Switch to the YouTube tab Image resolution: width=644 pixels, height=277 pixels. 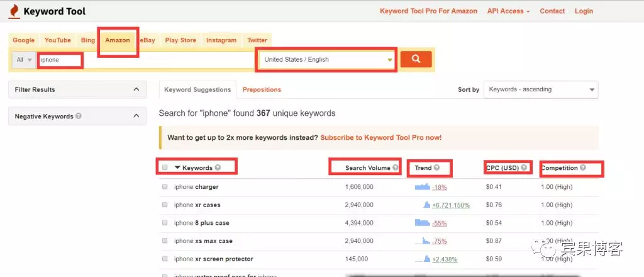click(x=58, y=40)
